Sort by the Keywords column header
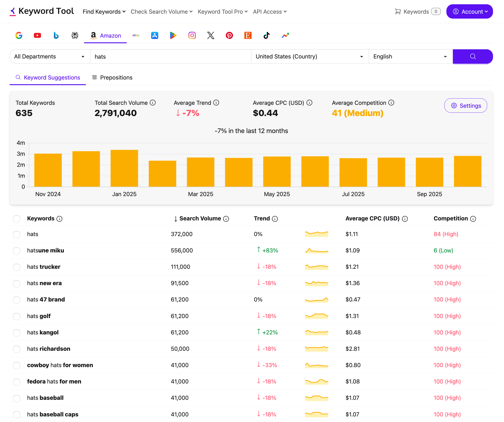Image resolution: width=504 pixels, height=422 pixels. click(41, 219)
